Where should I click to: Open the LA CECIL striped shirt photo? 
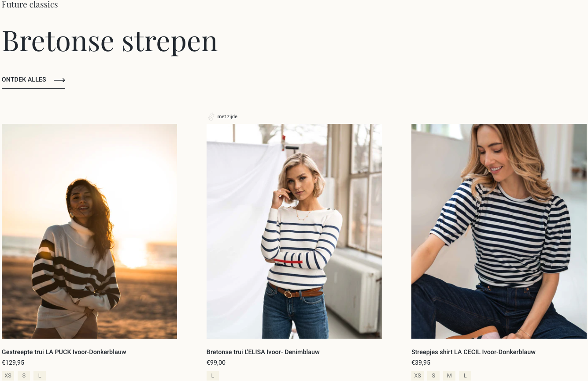point(499,231)
